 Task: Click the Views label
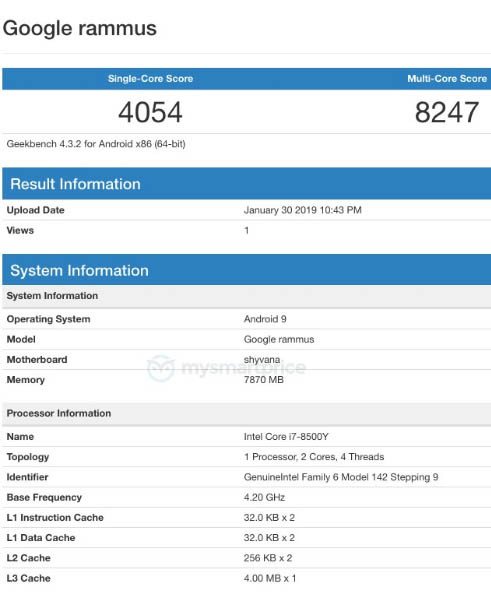pyautogui.click(x=20, y=230)
